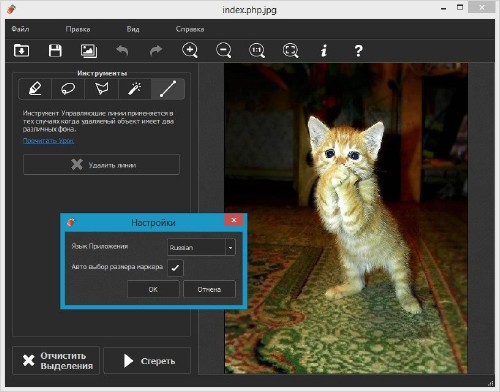Save image with floppy disk icon

pyautogui.click(x=55, y=51)
